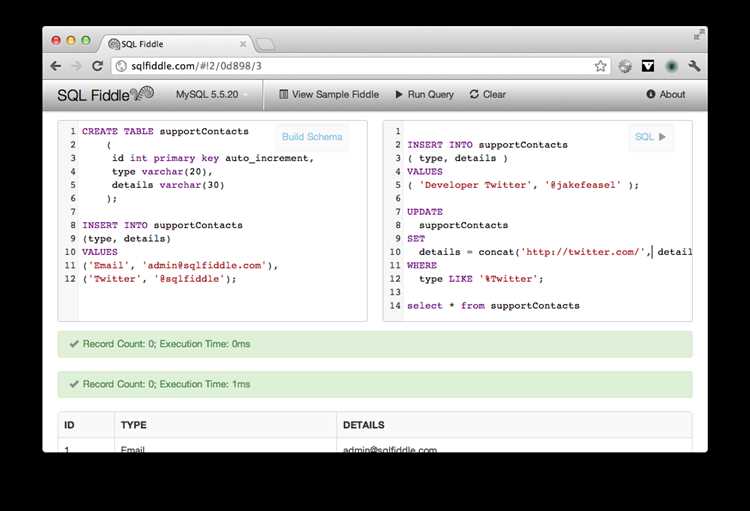This screenshot has height=511, width=750.
Task: Run the query with SQL play button
Action: click(x=651, y=137)
